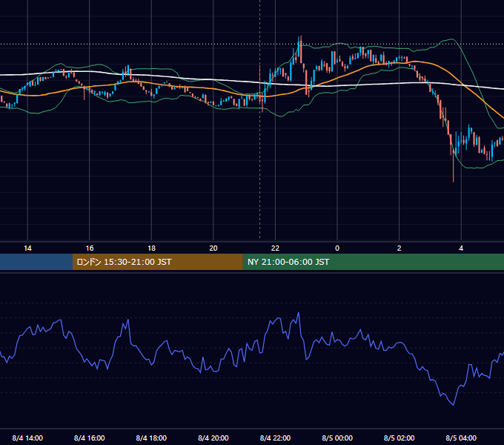Click the '0' hour label on price chart axis
Image resolution: width=504 pixels, height=445 pixels.
pos(337,248)
